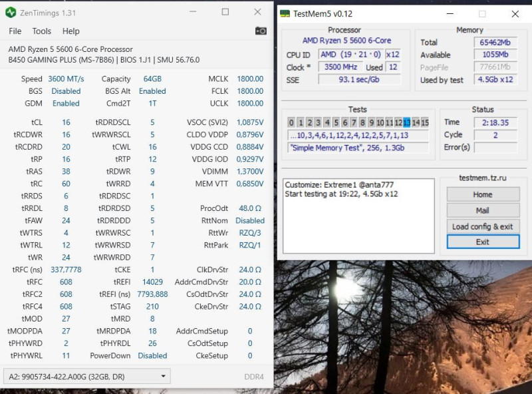The height and width of the screenshot is (394, 532).
Task: Click the ZenTimings camera screenshot icon
Action: pos(261,31)
